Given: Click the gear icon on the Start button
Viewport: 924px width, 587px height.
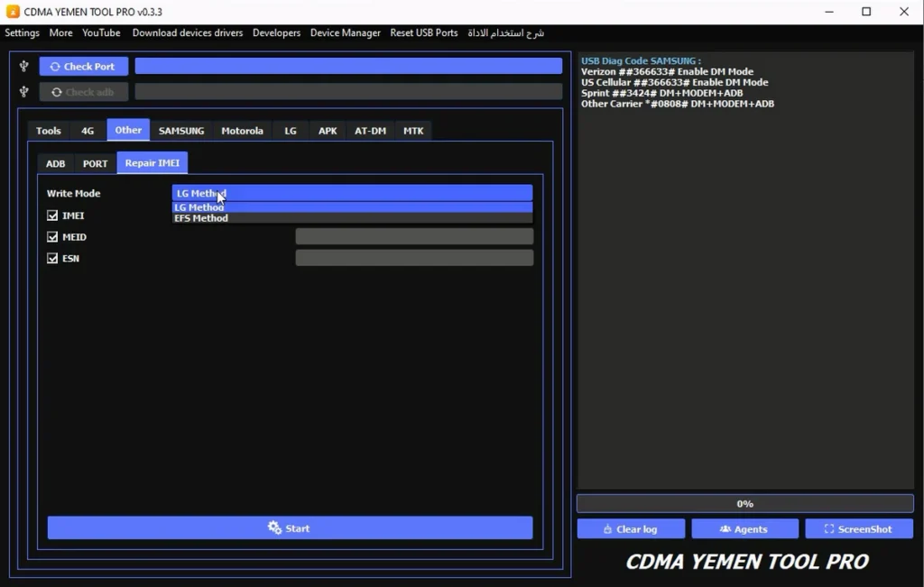Looking at the screenshot, I should pos(274,528).
